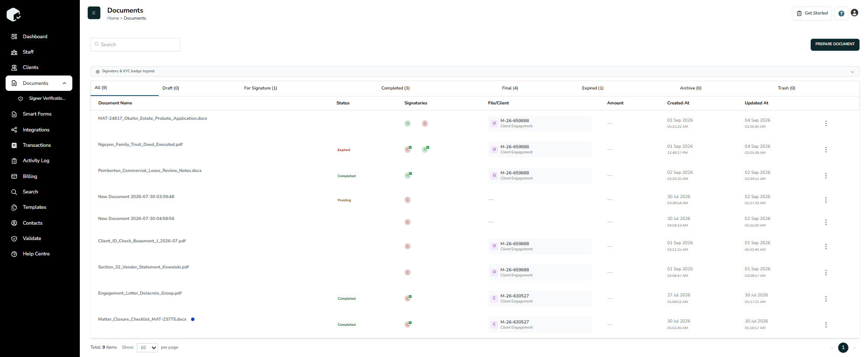This screenshot has height=357, width=868.
Task: Click the app logo at sidebar top
Action: pos(14,14)
